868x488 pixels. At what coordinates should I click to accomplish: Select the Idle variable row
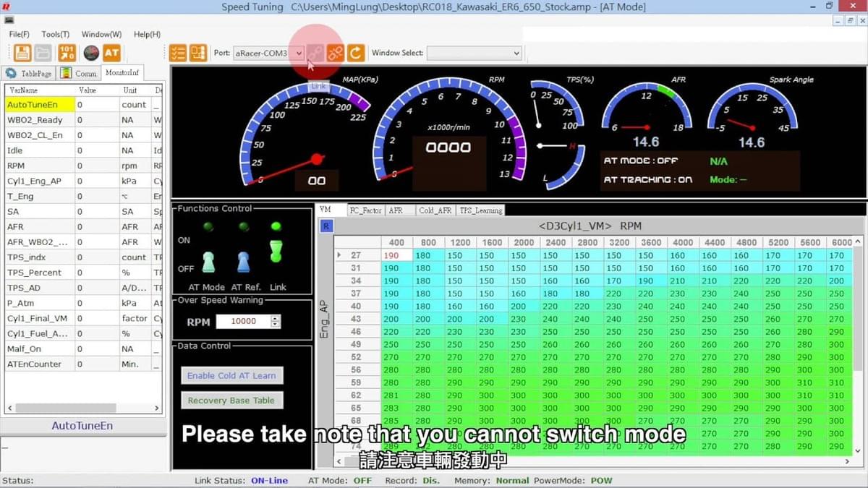pyautogui.click(x=83, y=150)
